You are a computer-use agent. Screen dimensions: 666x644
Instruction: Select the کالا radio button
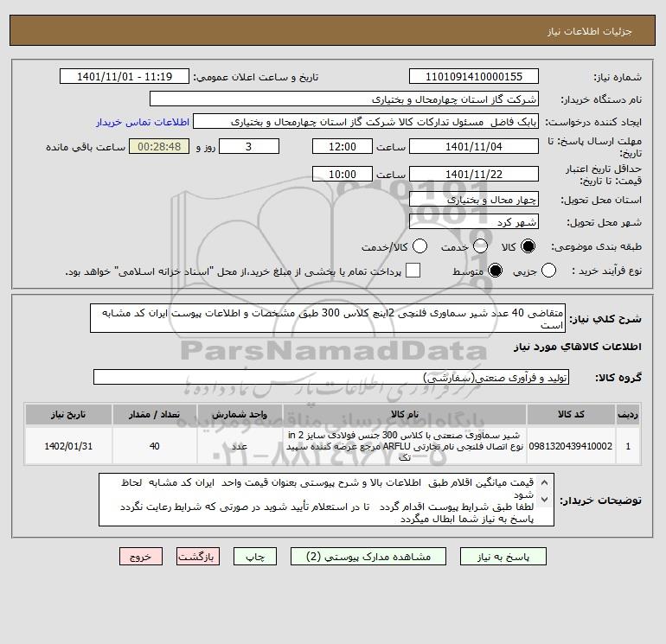pyautogui.click(x=528, y=246)
